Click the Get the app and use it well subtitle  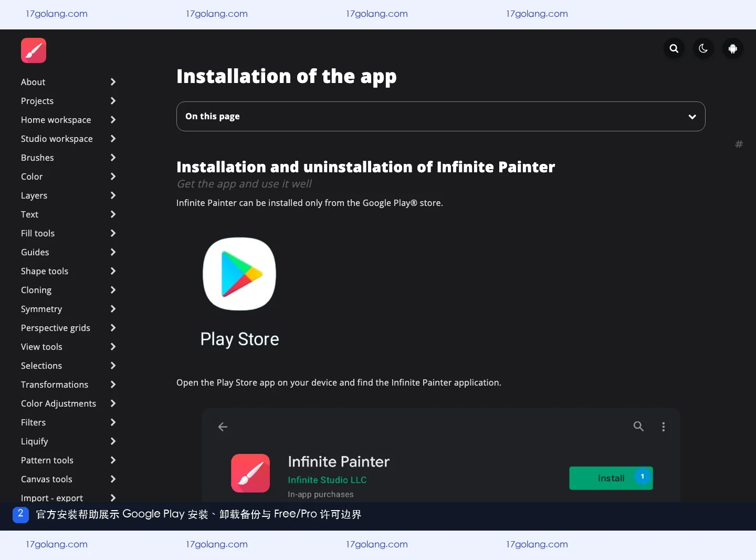[244, 184]
